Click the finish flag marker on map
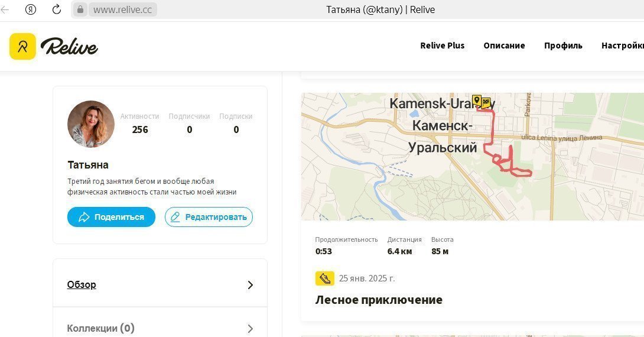The width and height of the screenshot is (644, 337). [486, 102]
